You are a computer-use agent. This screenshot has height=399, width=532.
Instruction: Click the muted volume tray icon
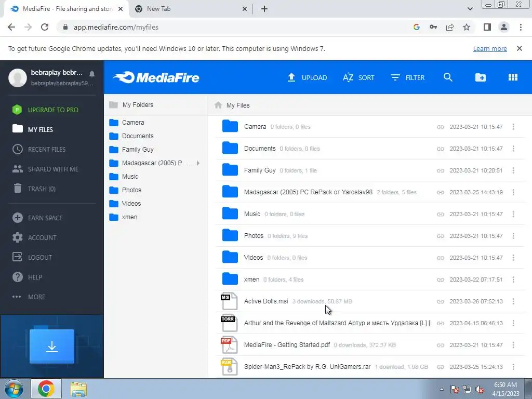click(480, 389)
